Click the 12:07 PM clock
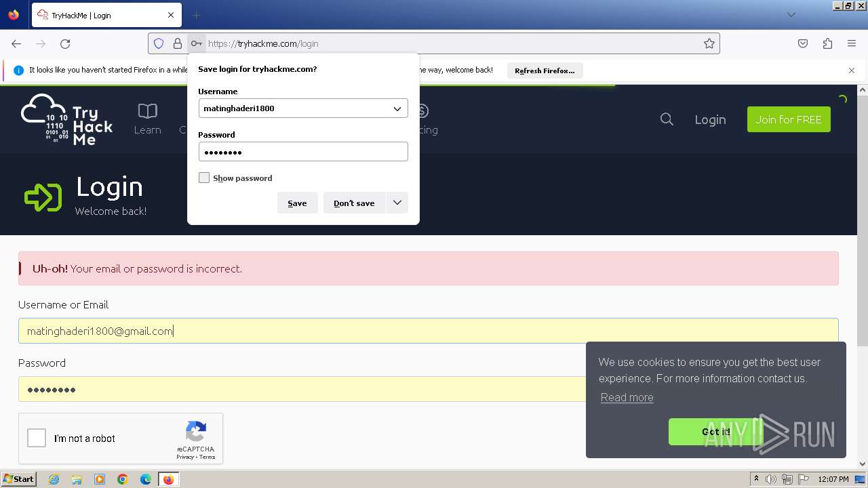Image resolution: width=868 pixels, height=488 pixels. (x=833, y=479)
